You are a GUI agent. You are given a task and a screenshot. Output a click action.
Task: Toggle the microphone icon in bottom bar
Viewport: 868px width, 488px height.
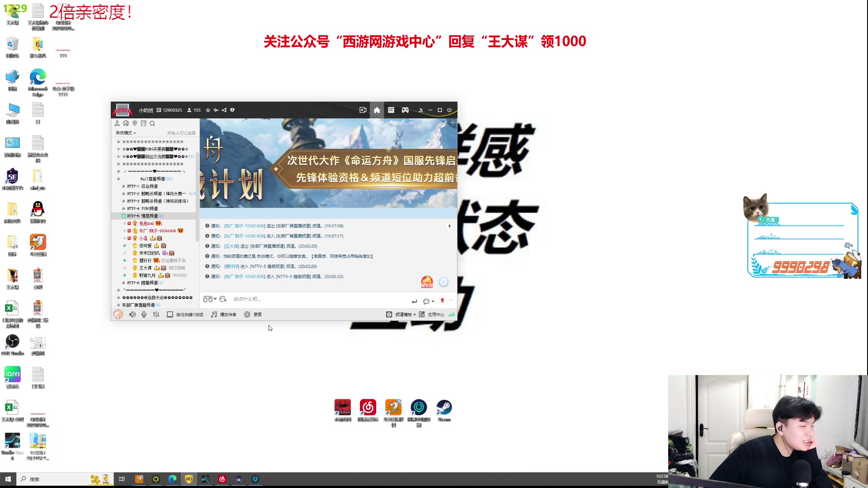[x=144, y=314]
